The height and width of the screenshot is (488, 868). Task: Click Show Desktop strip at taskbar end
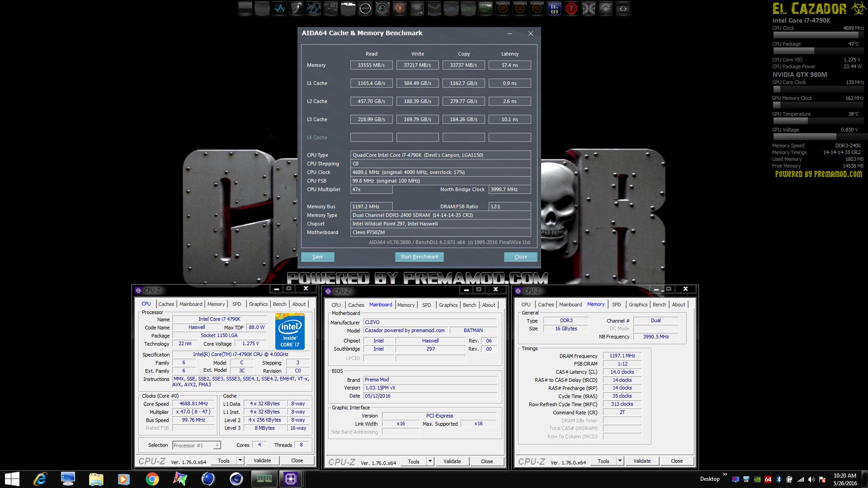(865, 479)
